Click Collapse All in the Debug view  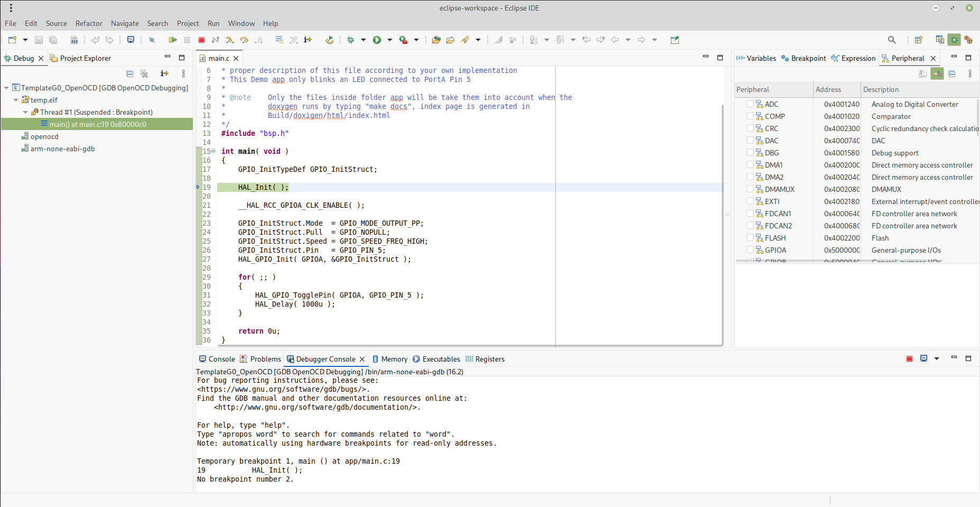[130, 73]
